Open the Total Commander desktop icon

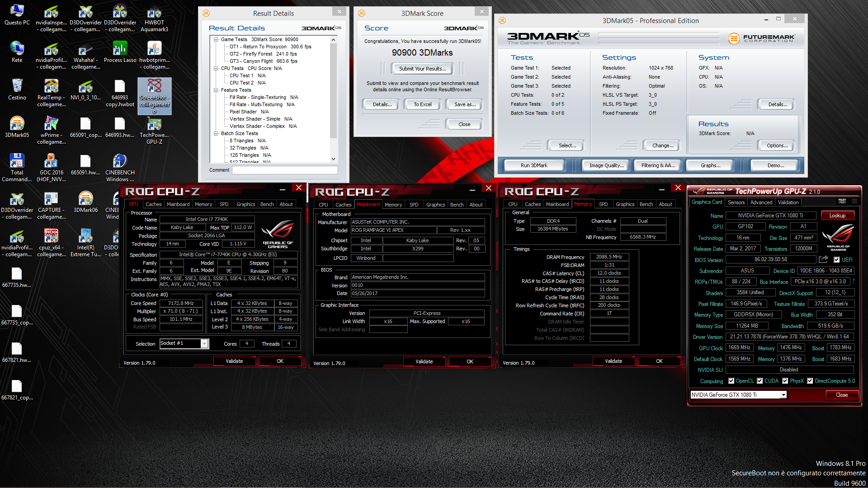click(17, 168)
